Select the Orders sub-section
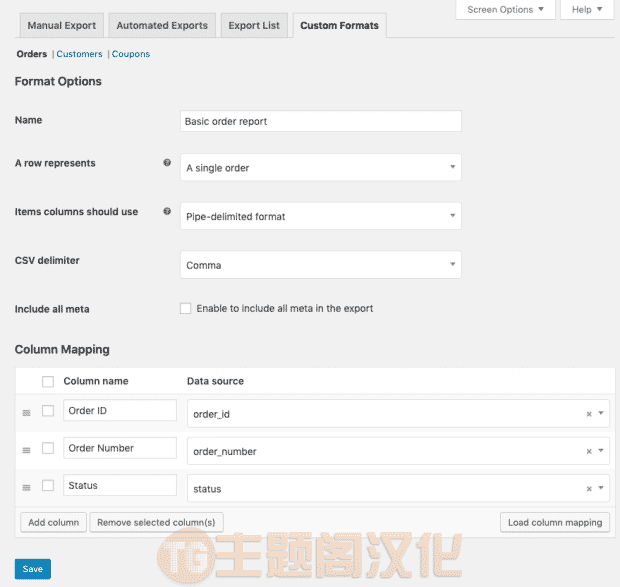The height and width of the screenshot is (587, 620). point(32,54)
